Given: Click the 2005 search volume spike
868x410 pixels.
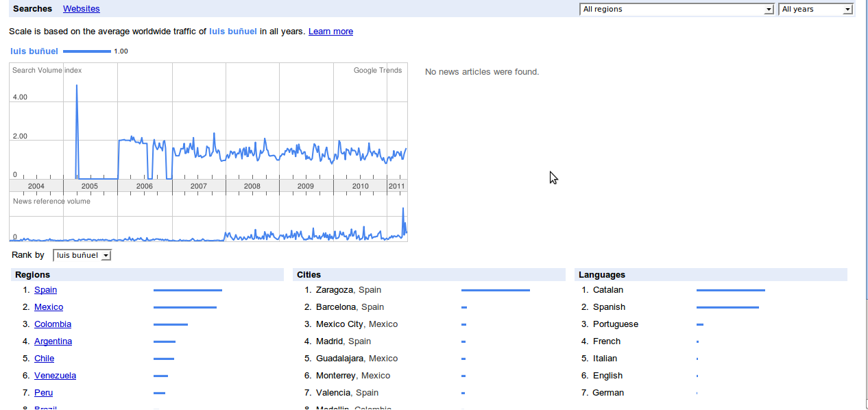Looking at the screenshot, I should pyautogui.click(x=76, y=89).
